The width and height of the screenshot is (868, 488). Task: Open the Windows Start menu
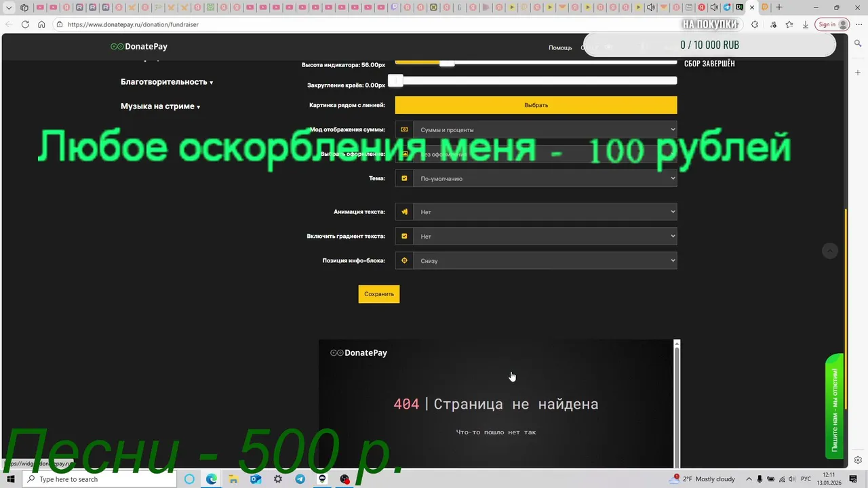pos(11,479)
